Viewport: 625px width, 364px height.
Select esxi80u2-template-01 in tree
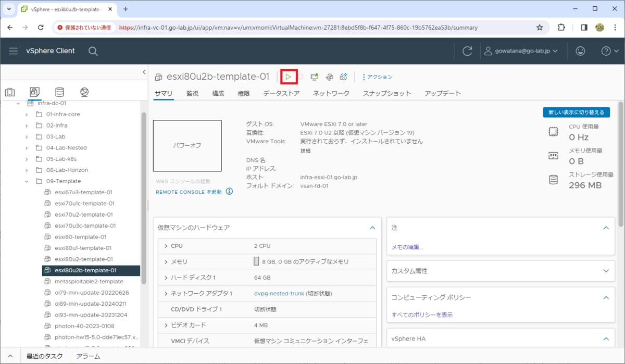84,259
